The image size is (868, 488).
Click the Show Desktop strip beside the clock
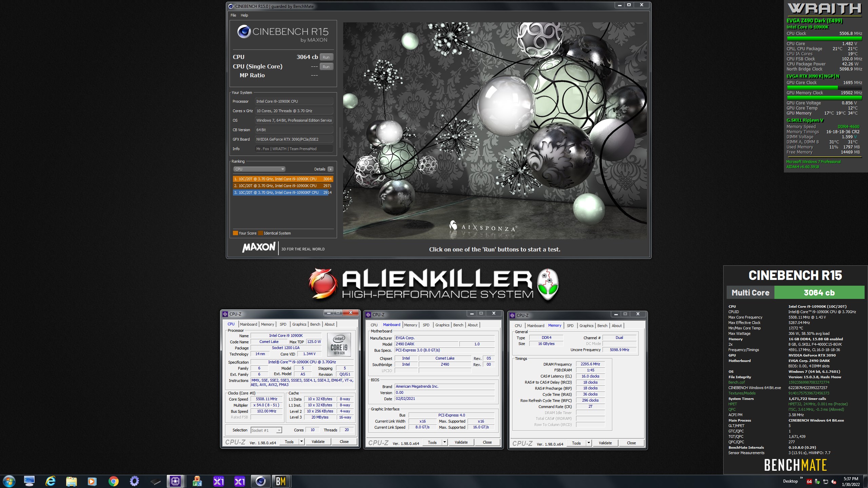pyautogui.click(x=866, y=482)
